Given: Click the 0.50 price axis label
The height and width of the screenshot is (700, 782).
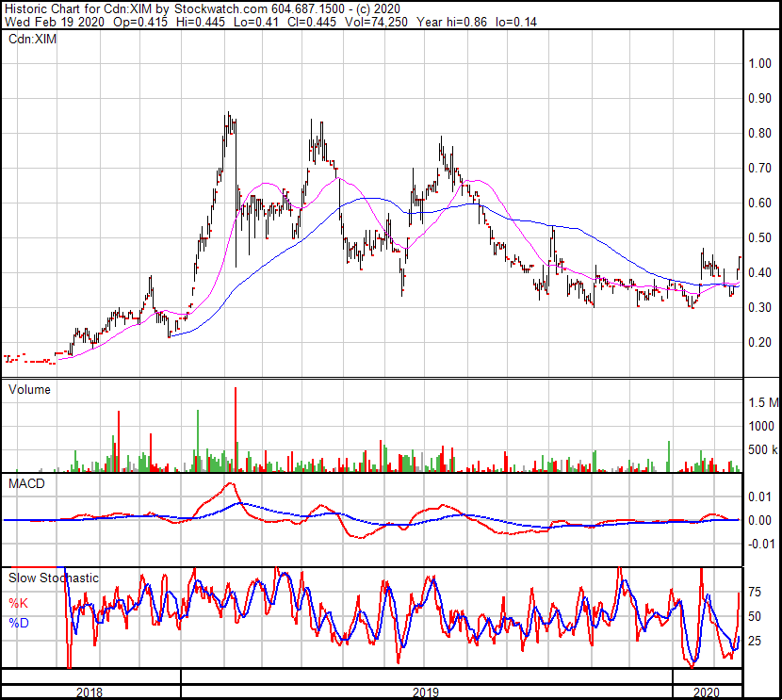Looking at the screenshot, I should pos(760,237).
